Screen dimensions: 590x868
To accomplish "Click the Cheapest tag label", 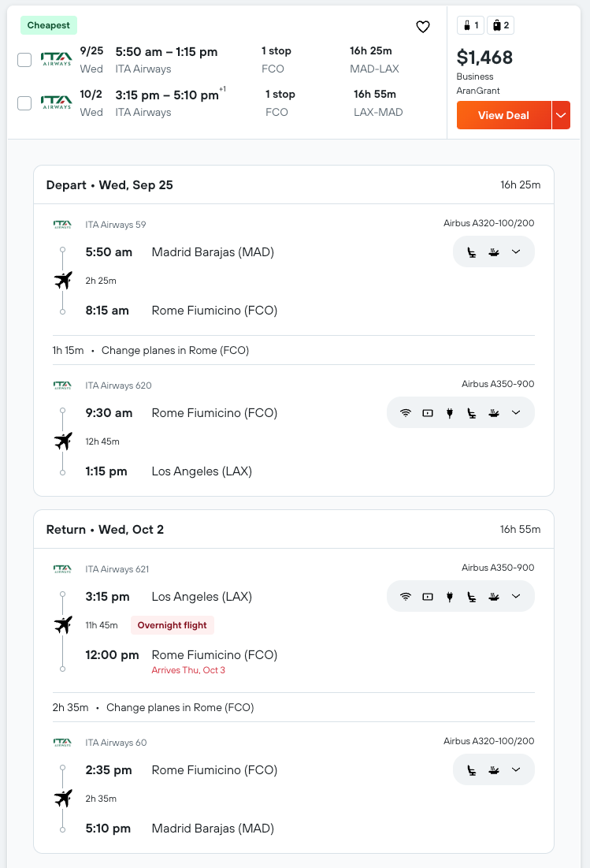I will pos(49,25).
